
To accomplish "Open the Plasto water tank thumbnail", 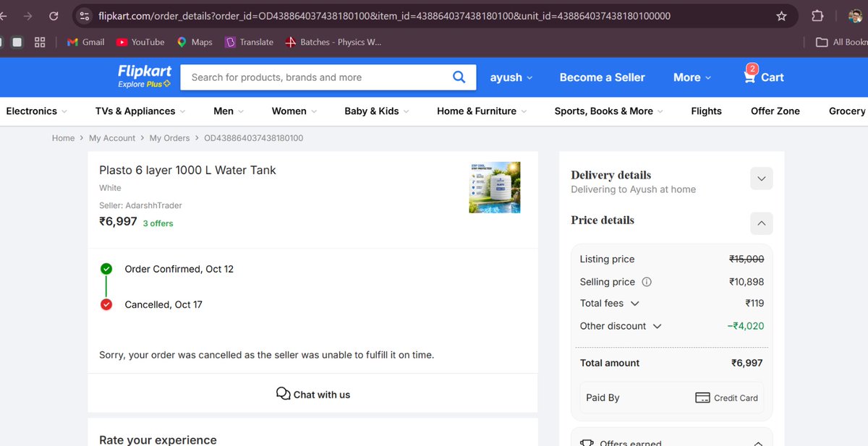I will (x=495, y=187).
